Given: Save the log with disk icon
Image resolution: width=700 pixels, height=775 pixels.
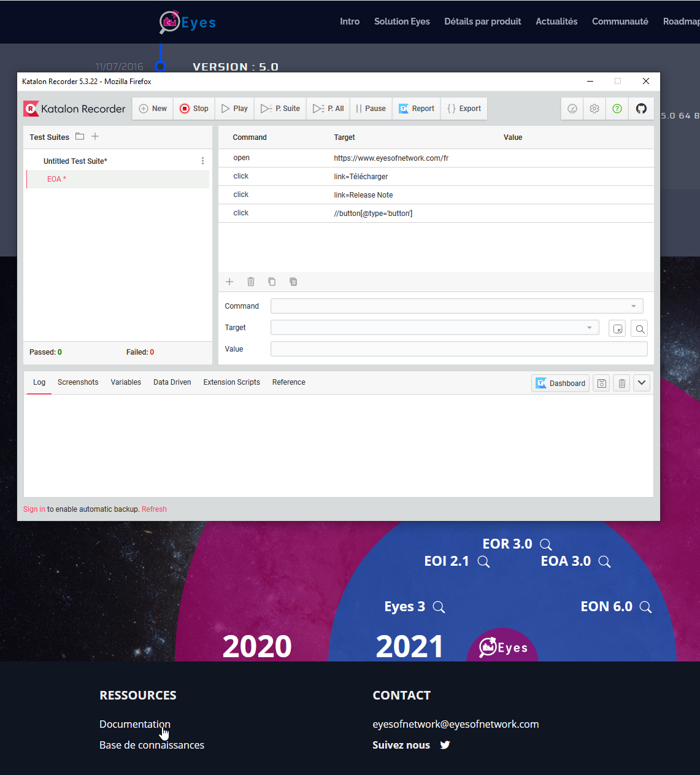Looking at the screenshot, I should (x=601, y=384).
